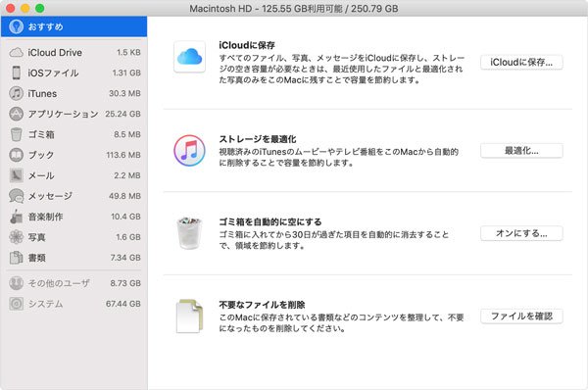Open the ゴミ箱 sidebar label
Image resolution: width=588 pixels, height=390 pixels.
(41, 134)
